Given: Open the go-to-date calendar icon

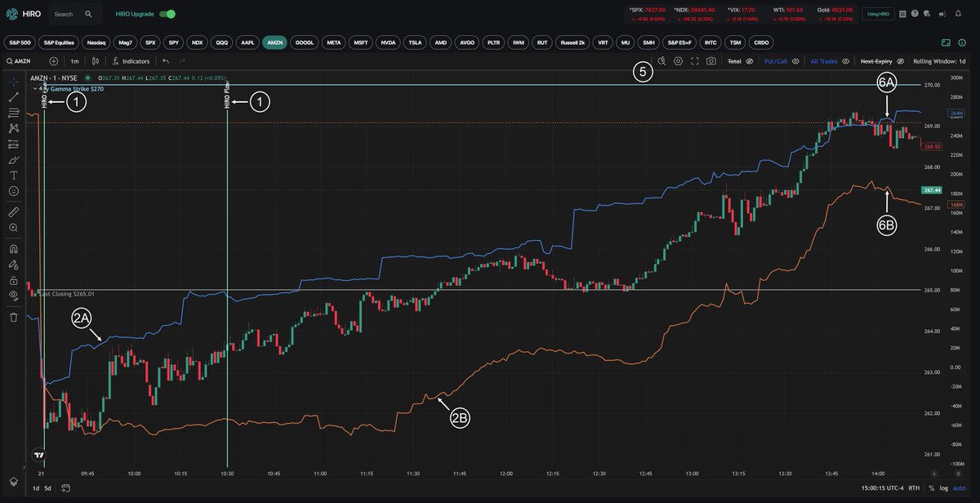Looking at the screenshot, I should [x=65, y=487].
